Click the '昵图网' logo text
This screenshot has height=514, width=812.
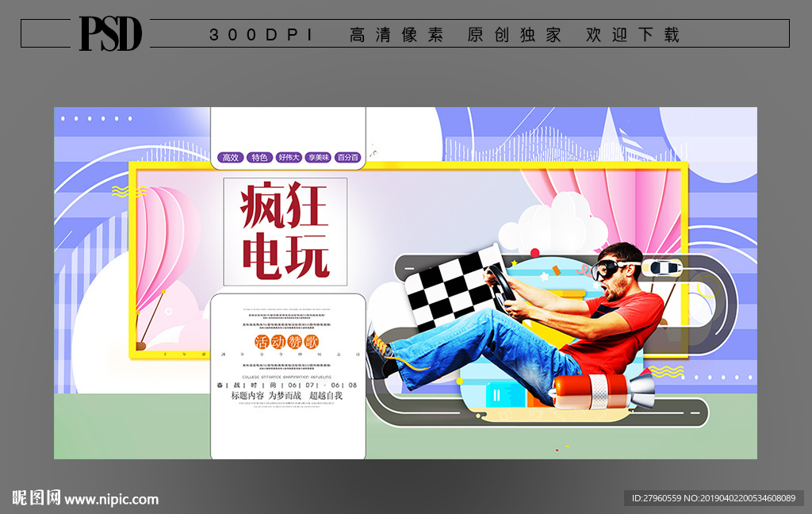[36, 497]
